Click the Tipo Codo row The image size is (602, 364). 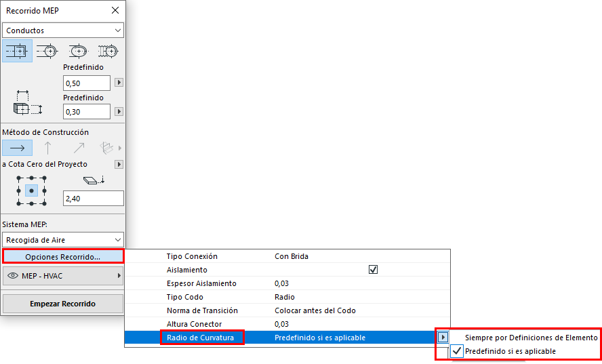(x=287, y=297)
